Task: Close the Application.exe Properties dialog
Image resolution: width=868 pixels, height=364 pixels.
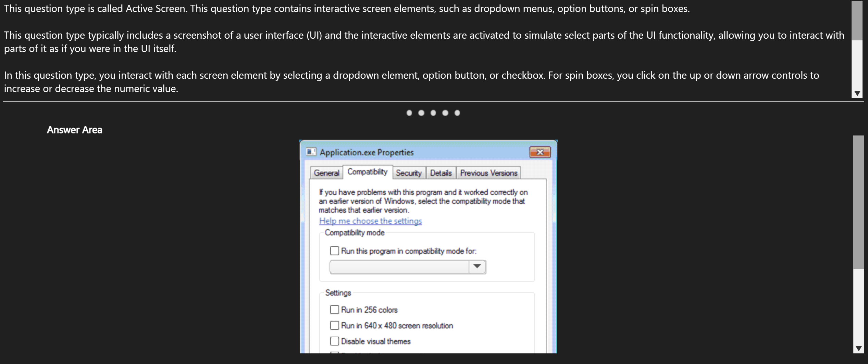Action: (541, 152)
